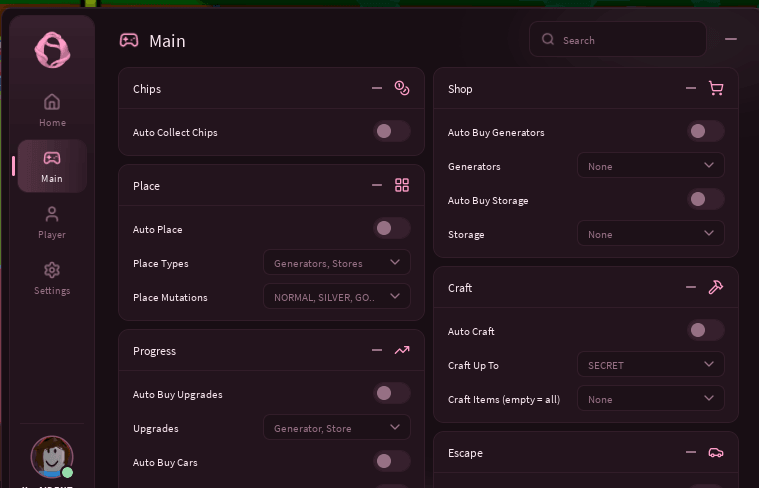Collapse the Place section
Screen dimensions: 759x488
pyautogui.click(x=377, y=185)
